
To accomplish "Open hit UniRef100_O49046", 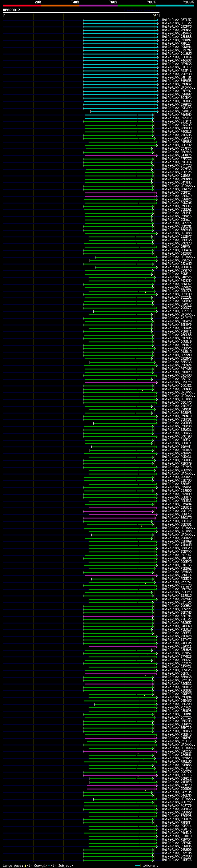I will tap(177, 33).
